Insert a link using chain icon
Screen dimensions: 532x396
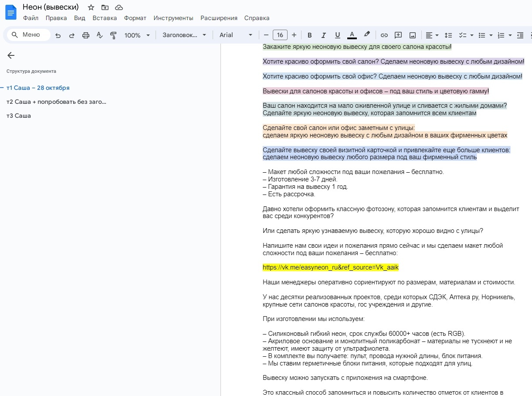[x=384, y=35]
